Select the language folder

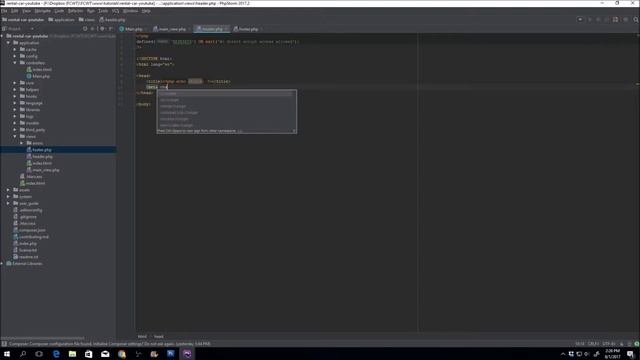tap(34, 103)
